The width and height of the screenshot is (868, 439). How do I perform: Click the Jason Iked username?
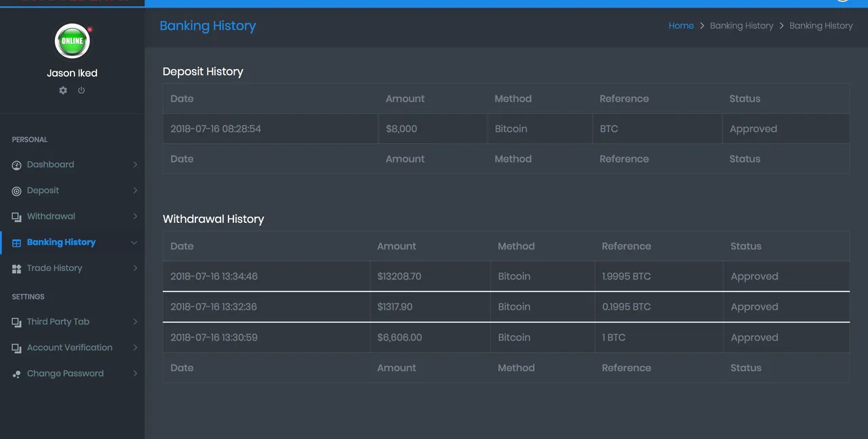72,73
